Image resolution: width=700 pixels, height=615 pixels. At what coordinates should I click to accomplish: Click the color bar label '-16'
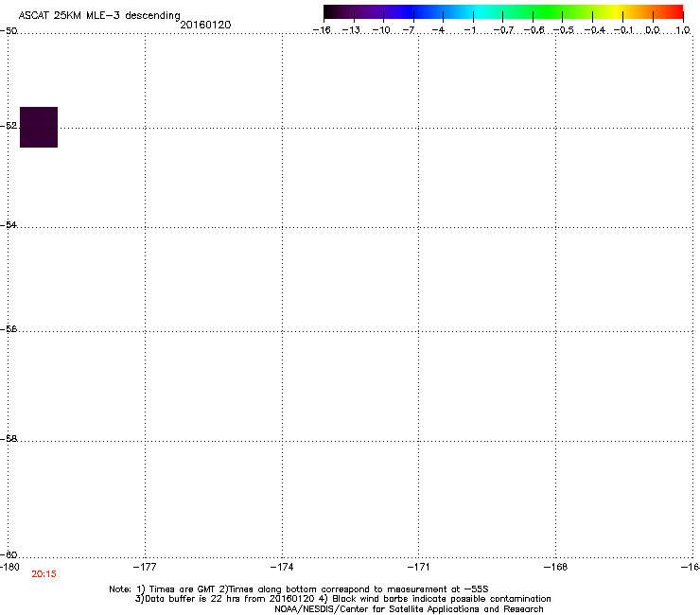click(x=322, y=30)
